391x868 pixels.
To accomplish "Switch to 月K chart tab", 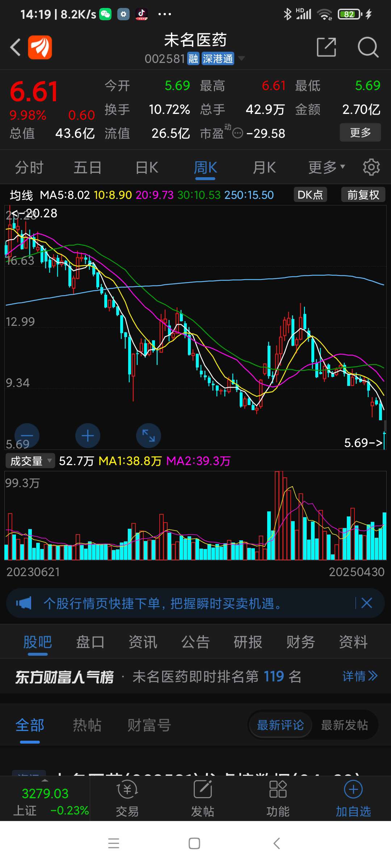I will (x=264, y=167).
